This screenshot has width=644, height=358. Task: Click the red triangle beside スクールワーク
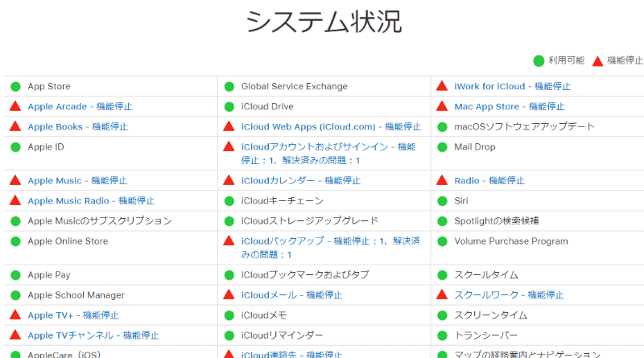coord(442,294)
